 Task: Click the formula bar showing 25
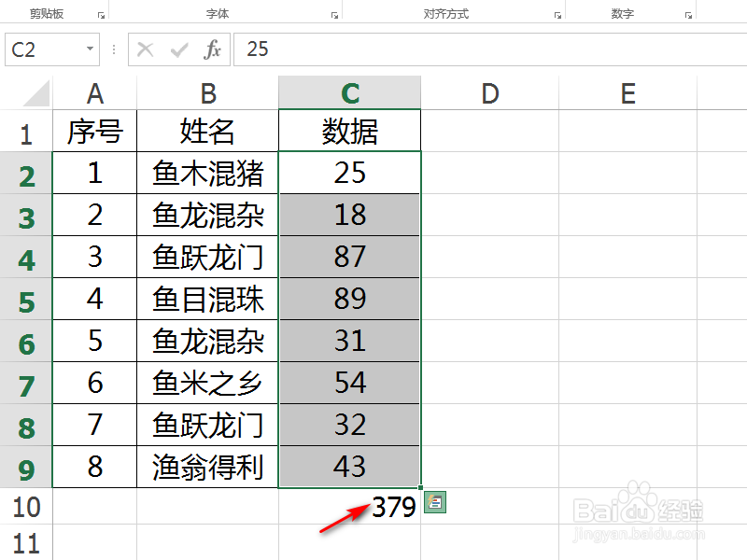point(490,49)
